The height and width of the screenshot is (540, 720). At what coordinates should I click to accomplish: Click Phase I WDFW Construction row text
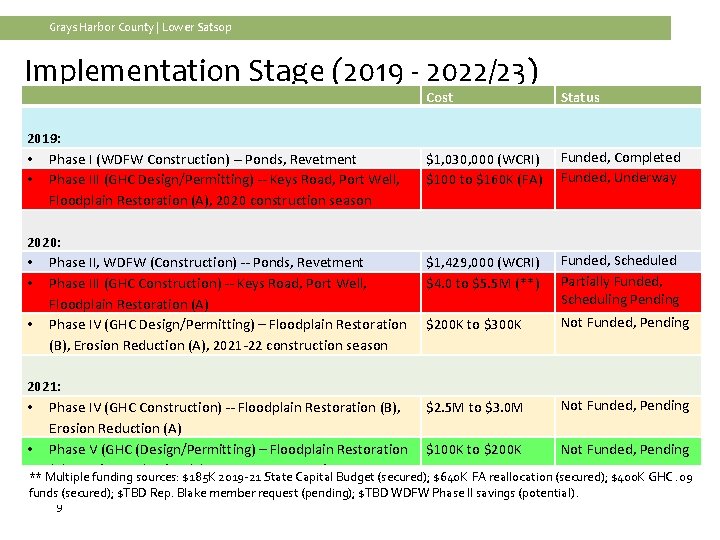(202, 159)
